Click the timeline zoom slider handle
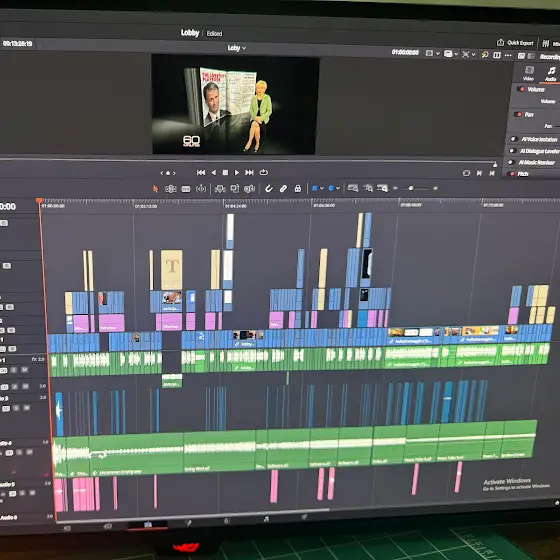Image resolution: width=560 pixels, height=560 pixels. click(411, 188)
